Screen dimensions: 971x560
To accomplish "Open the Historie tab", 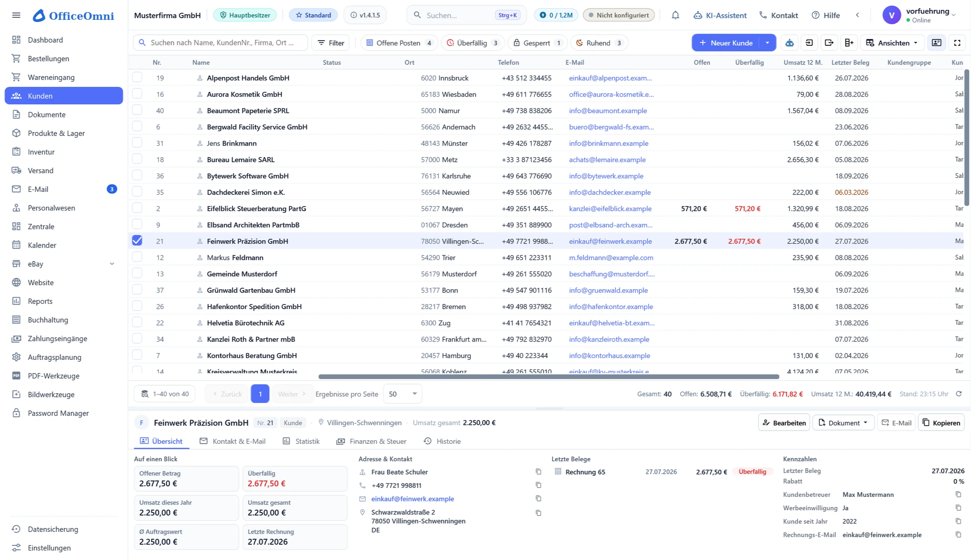I will click(x=442, y=441).
